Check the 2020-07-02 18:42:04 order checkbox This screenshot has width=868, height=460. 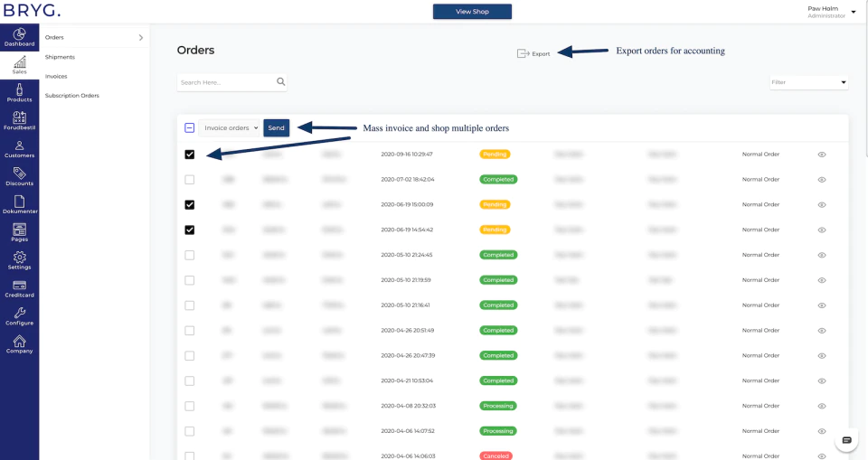[x=189, y=179]
